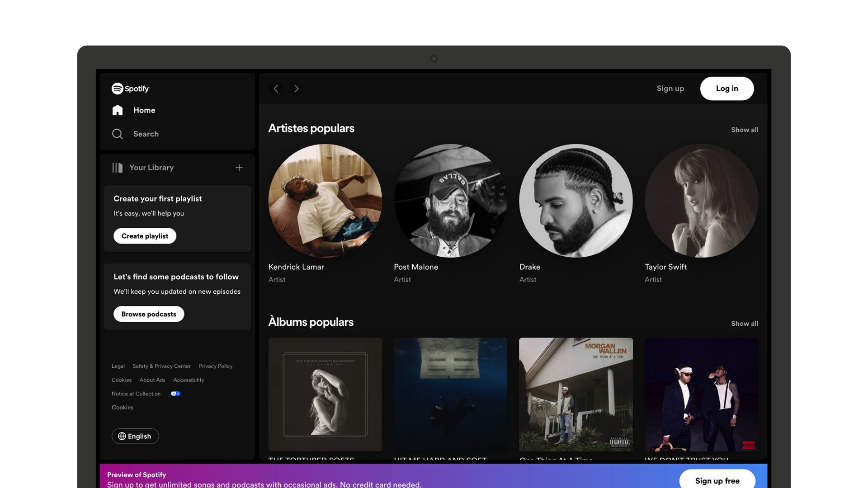Click the plus icon to create playlist or folder
The width and height of the screenshot is (868, 488).
coord(239,168)
